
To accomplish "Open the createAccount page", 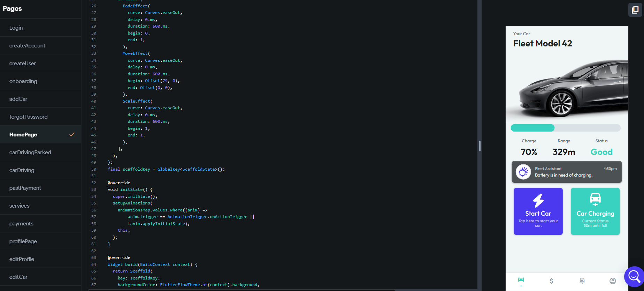I will 40,46.
